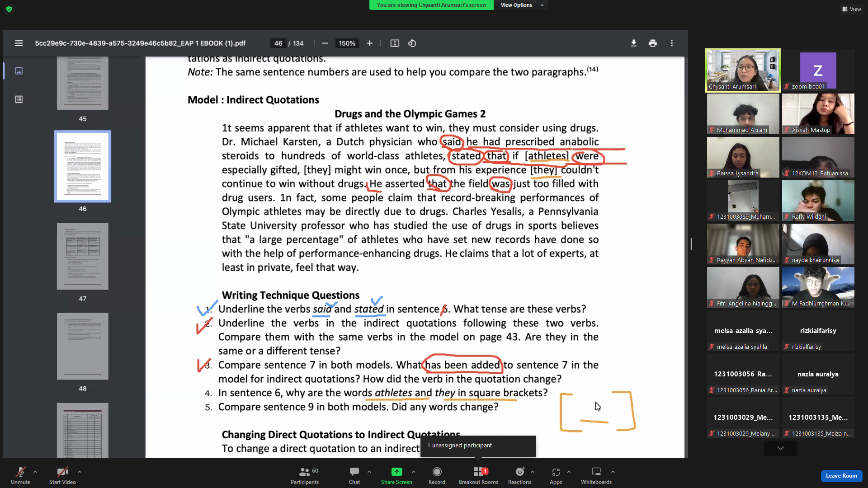
Task: Show document outline in PDF sidebar
Action: pyautogui.click(x=19, y=99)
